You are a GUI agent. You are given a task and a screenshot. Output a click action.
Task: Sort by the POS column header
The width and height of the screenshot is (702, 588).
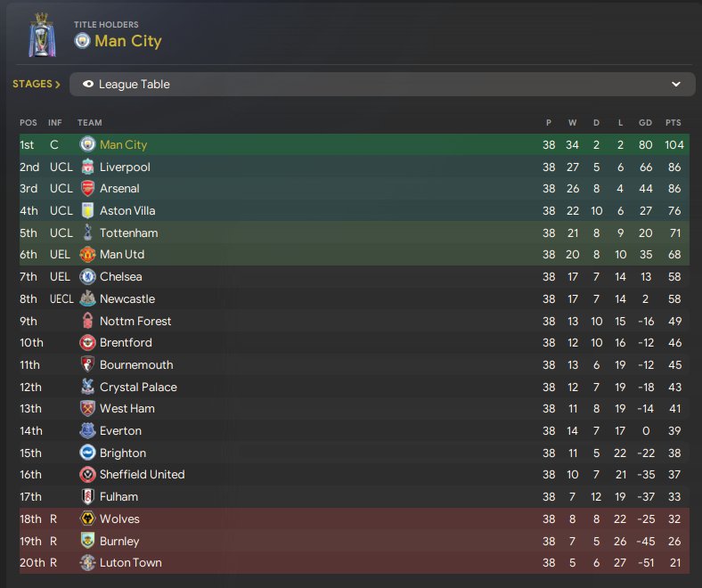[x=29, y=123]
